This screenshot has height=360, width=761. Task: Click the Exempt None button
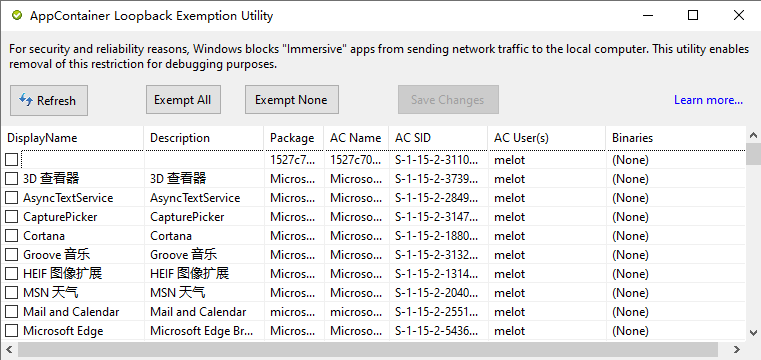pos(291,100)
